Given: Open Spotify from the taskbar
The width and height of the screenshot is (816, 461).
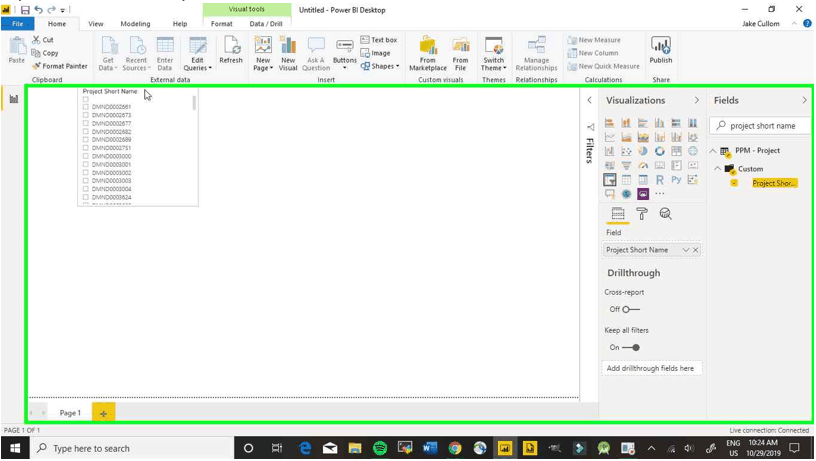Looking at the screenshot, I should click(x=380, y=448).
